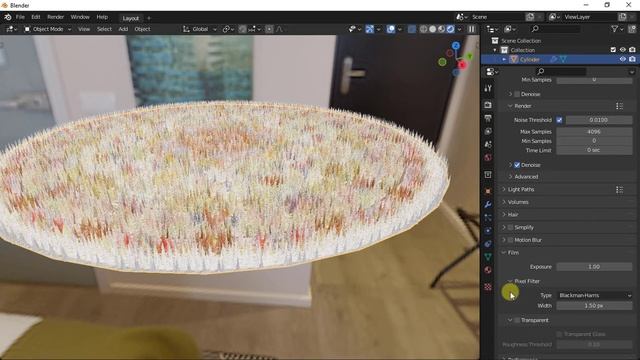Screen dimensions: 640x360
Task: Open the Texture properties checker icon
Action: tap(488, 287)
